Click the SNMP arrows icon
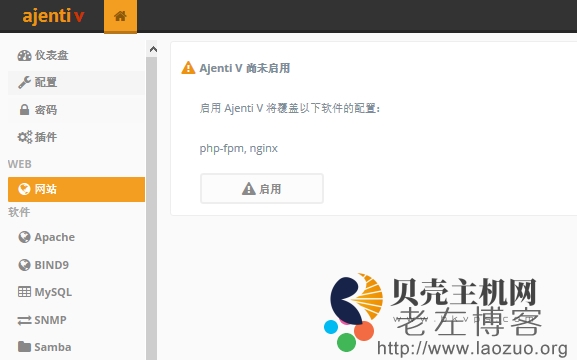 pyautogui.click(x=24, y=320)
